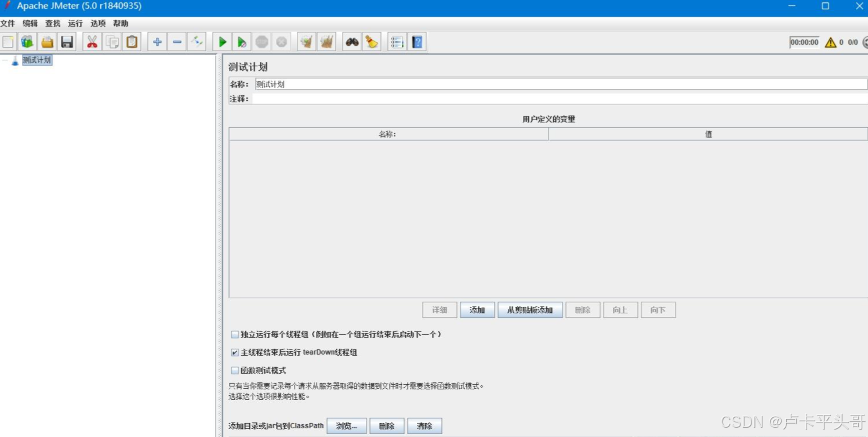Click the yellow warning triangle log icon

click(830, 42)
